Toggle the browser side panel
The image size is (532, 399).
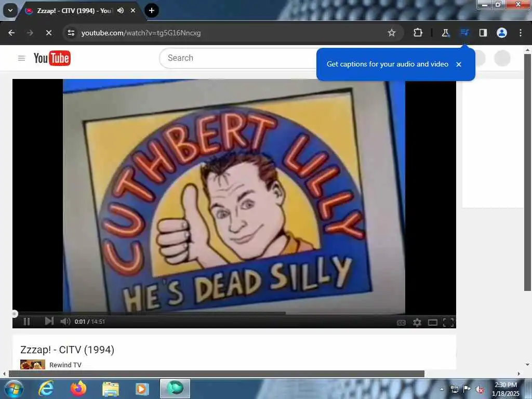pyautogui.click(x=483, y=33)
